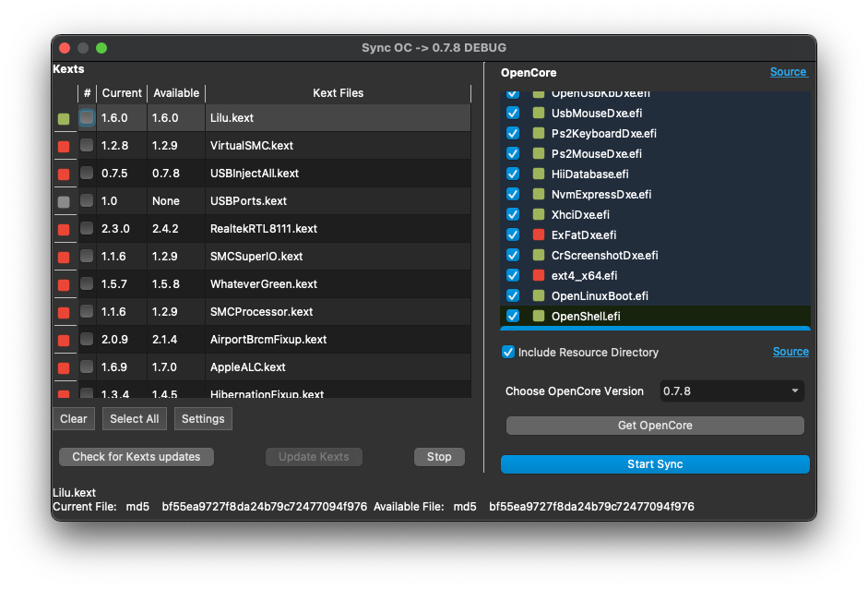Screen dimensions: 868x589
Task: Click red status indicator for WhateverGreen.kext
Action: point(64,284)
